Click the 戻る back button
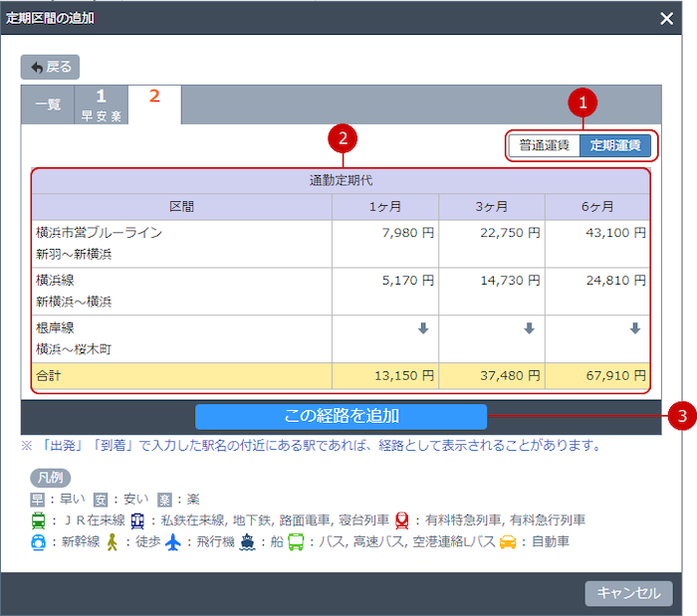697x616 pixels. pos(50,67)
